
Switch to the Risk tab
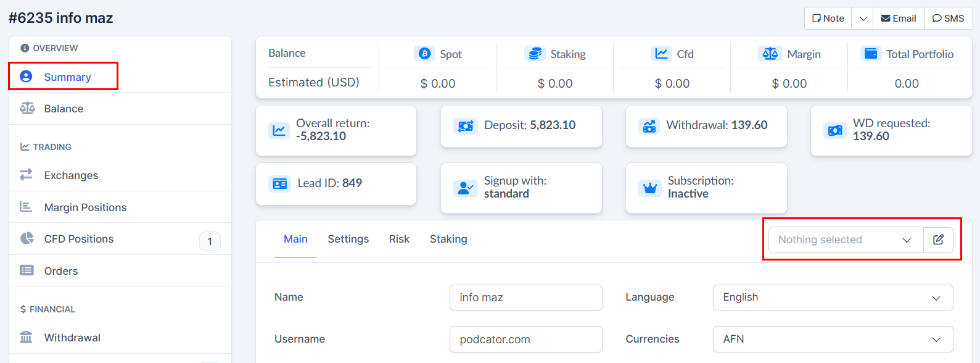pos(399,239)
